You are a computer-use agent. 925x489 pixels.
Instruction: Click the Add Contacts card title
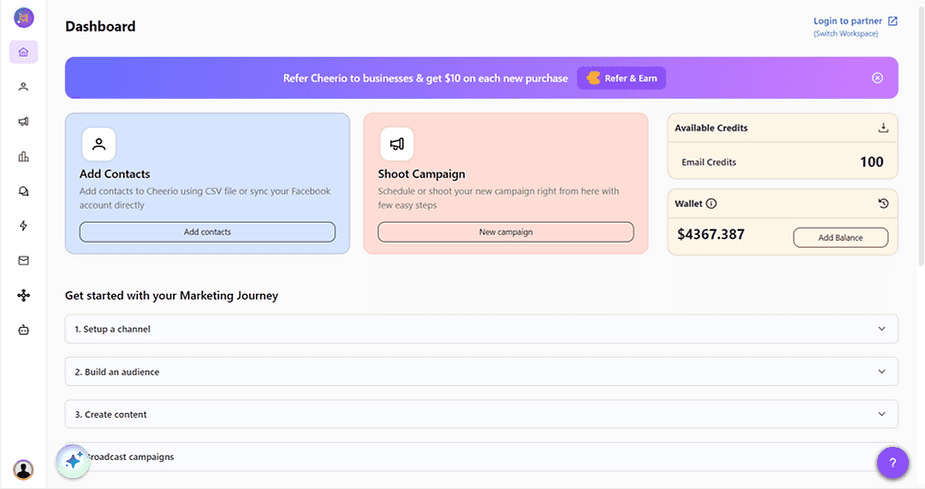(x=114, y=174)
